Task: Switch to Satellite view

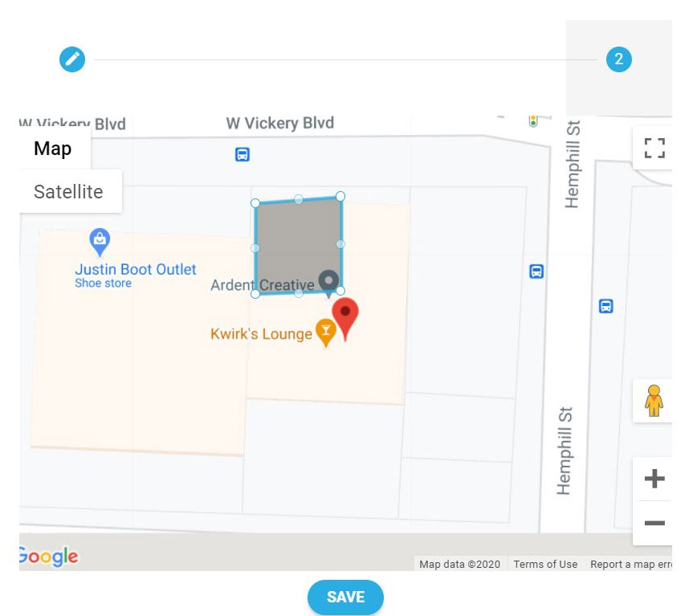Action: pos(69,192)
